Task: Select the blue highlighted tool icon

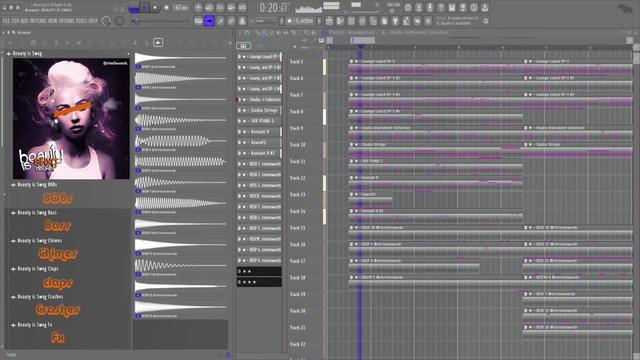Action: coord(209,21)
